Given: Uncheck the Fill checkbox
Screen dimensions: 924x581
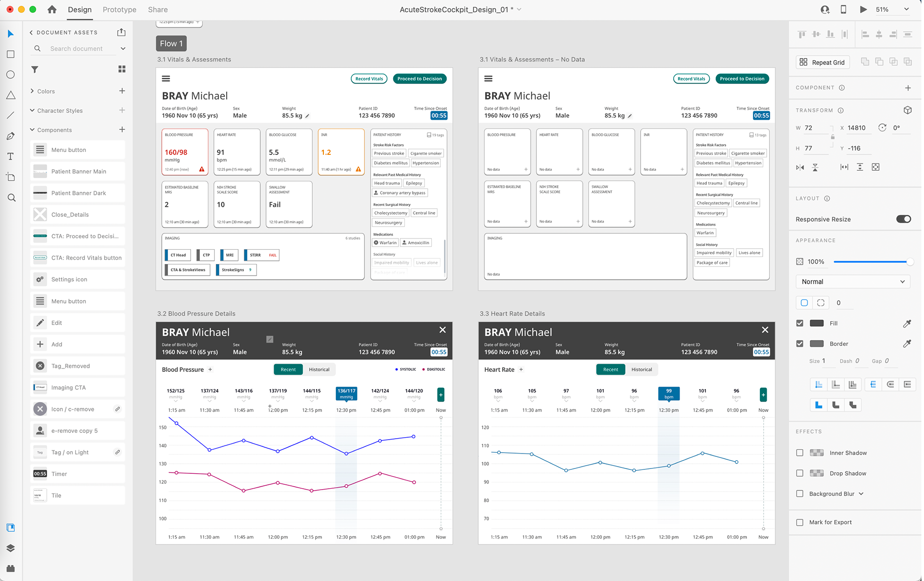Looking at the screenshot, I should pyautogui.click(x=800, y=323).
